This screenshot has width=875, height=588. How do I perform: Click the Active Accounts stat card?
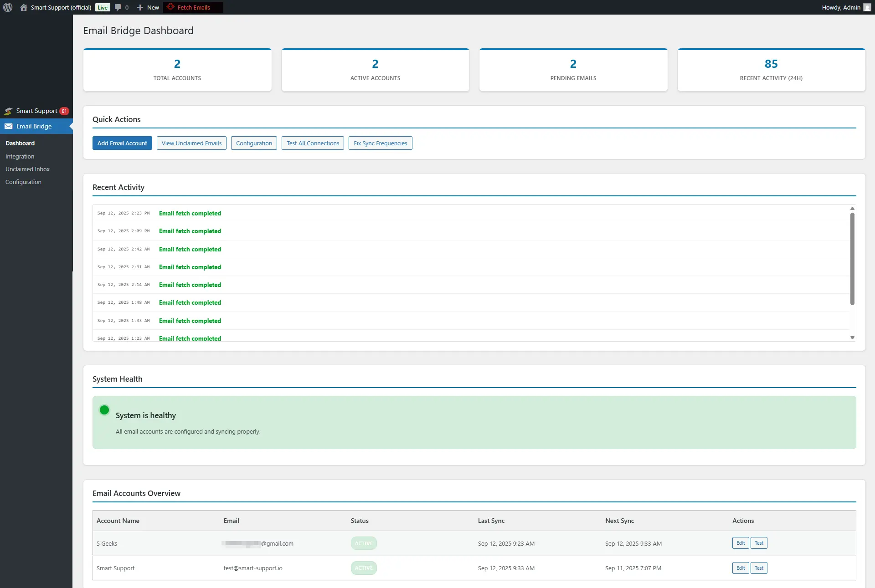point(375,70)
